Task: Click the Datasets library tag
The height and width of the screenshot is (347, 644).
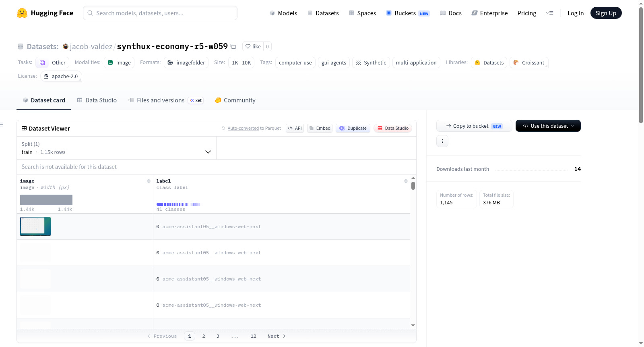Action: (x=489, y=62)
